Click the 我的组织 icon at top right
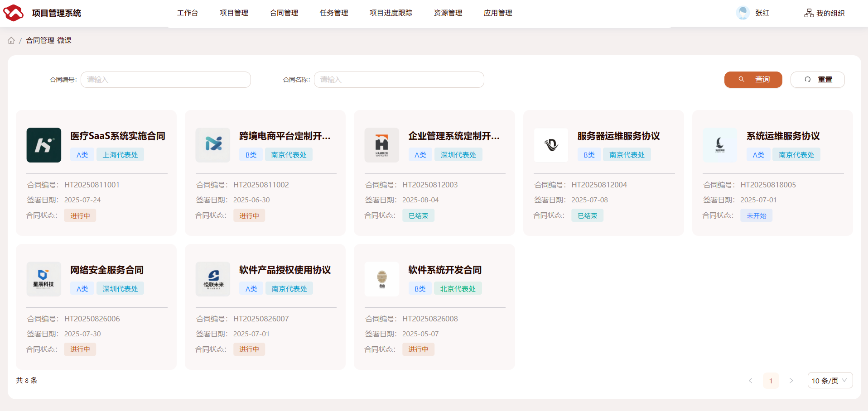Screen dimensions: 868x411 809,13
